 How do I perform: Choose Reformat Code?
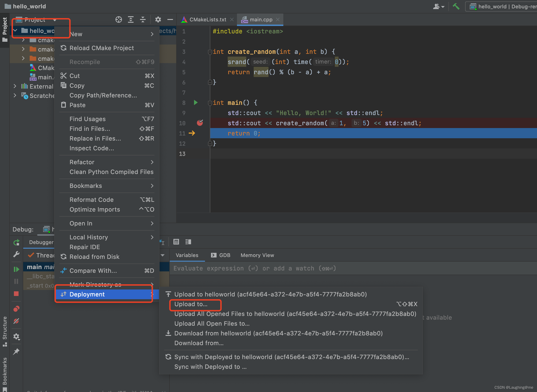[107, 200]
